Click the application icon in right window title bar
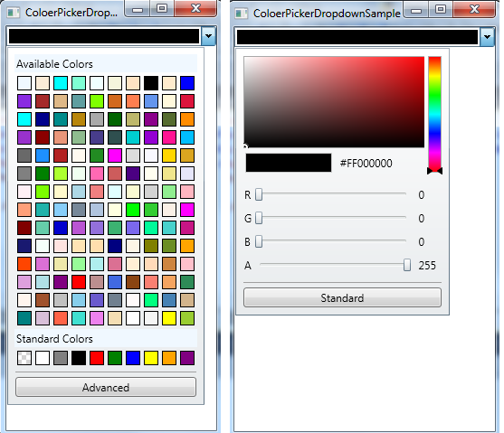504x433 pixels. point(242,14)
